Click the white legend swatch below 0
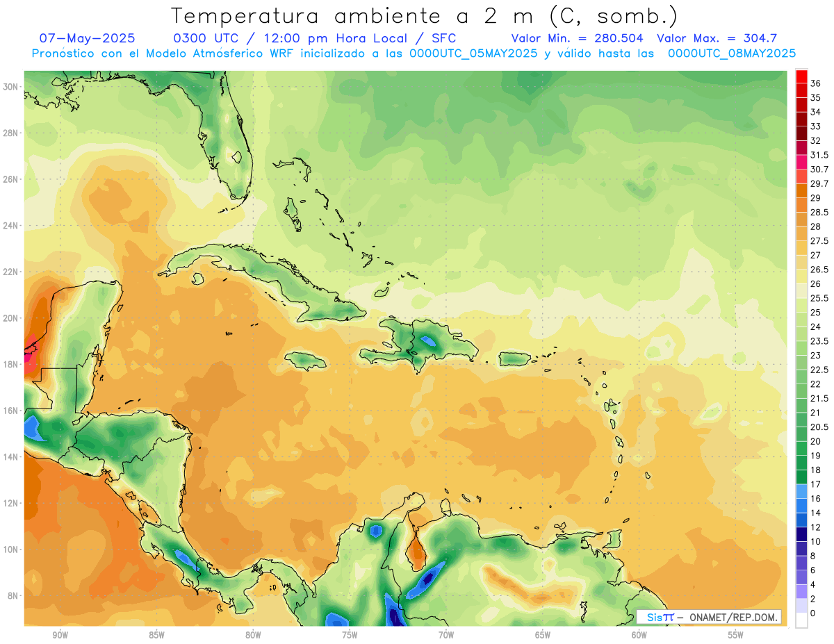Viewport: 834px width, 644px height. [x=801, y=620]
